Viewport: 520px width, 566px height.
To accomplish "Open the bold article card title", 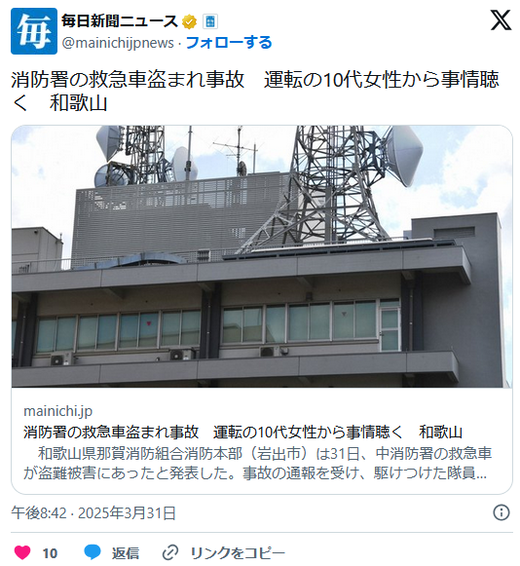I will tap(243, 432).
